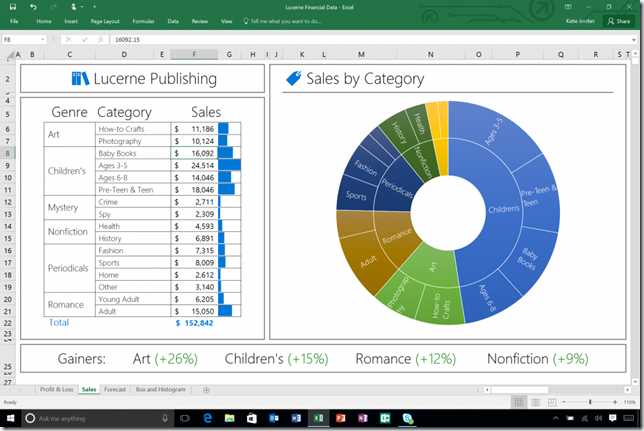Open Microsoft Edge from the taskbar
The image size is (644, 431).
coord(207,418)
